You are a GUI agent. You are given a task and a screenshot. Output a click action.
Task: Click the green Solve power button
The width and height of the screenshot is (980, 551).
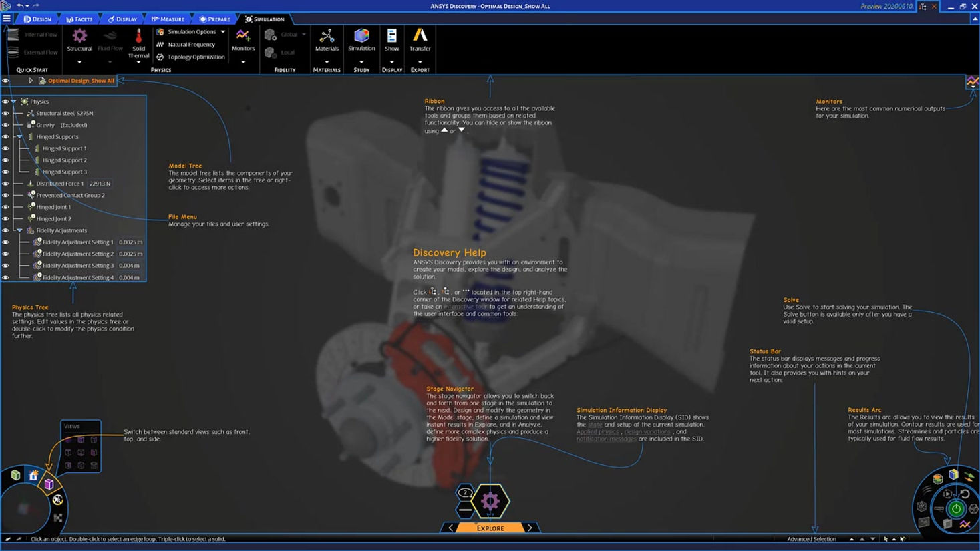coord(956,509)
